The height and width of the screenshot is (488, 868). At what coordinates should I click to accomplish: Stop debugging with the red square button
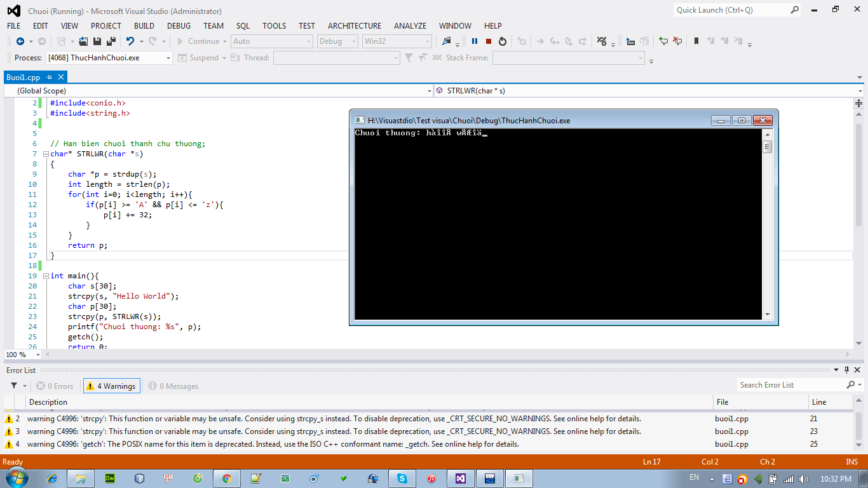489,41
